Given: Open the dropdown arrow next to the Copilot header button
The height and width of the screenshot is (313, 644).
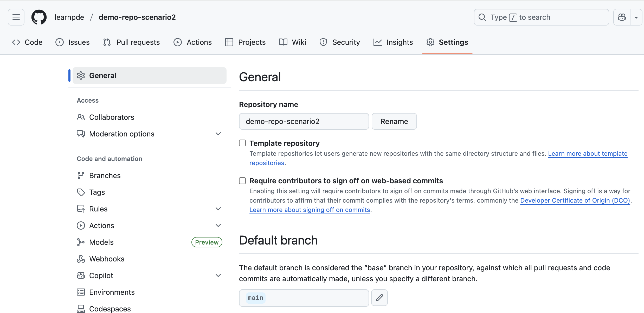Looking at the screenshot, I should point(636,17).
